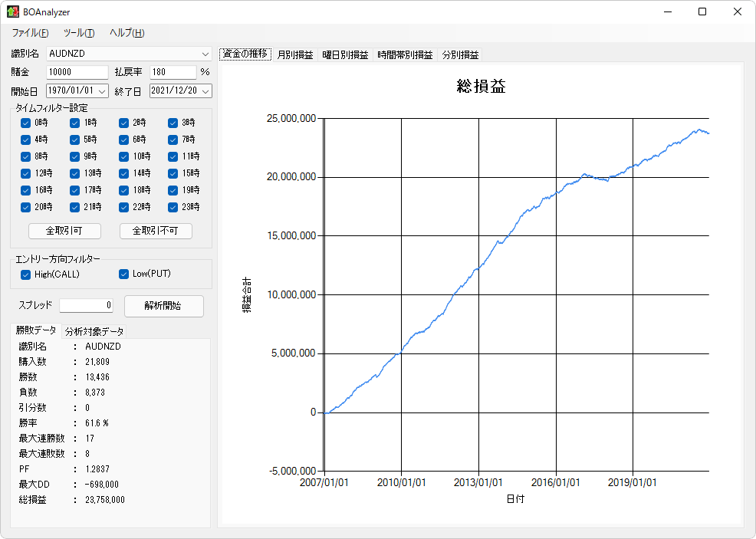Toggle the 11時 time filter checkbox
756x539 pixels.
coord(173,156)
